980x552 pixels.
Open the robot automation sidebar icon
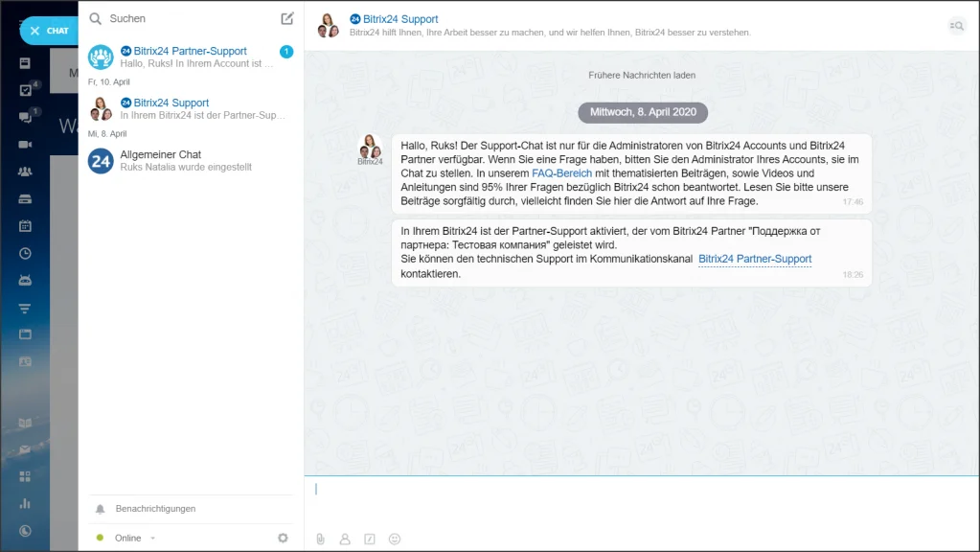[25, 280]
